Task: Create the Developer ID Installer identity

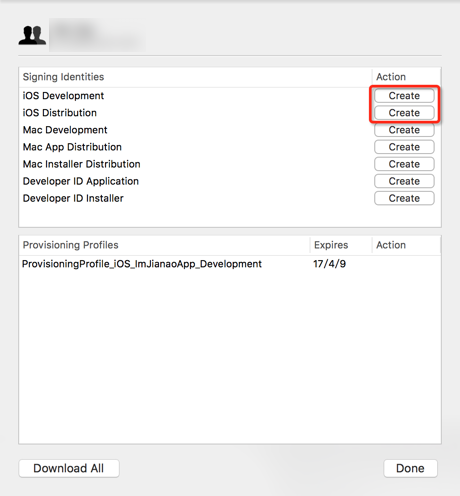Action: click(x=404, y=198)
